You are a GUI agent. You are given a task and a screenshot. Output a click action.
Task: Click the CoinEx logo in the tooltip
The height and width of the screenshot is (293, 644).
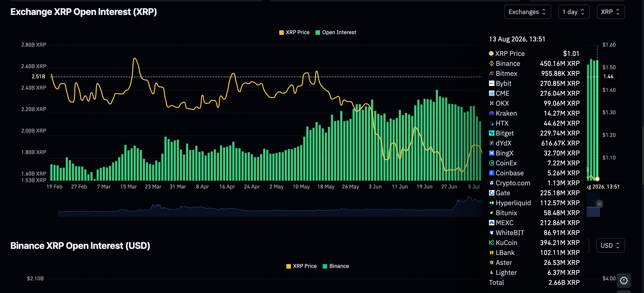click(491, 163)
